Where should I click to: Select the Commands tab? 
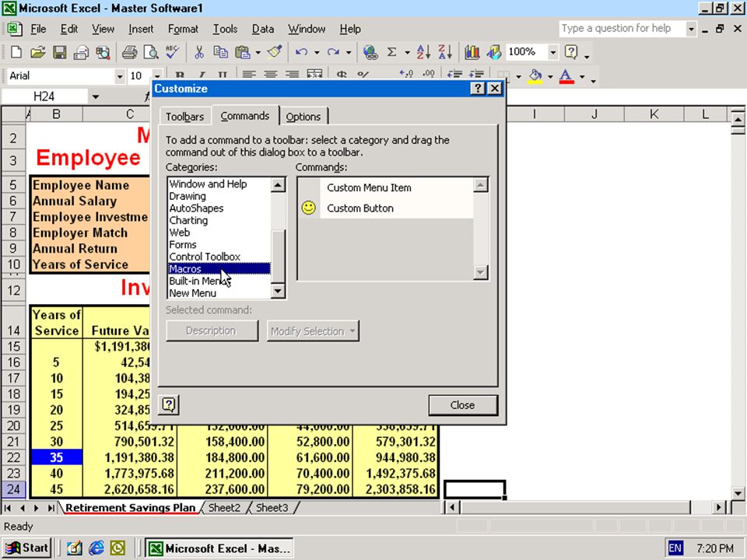[x=245, y=116]
